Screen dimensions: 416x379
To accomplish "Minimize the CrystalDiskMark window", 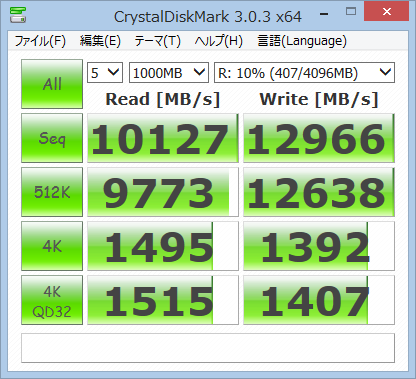I will click(x=324, y=14).
